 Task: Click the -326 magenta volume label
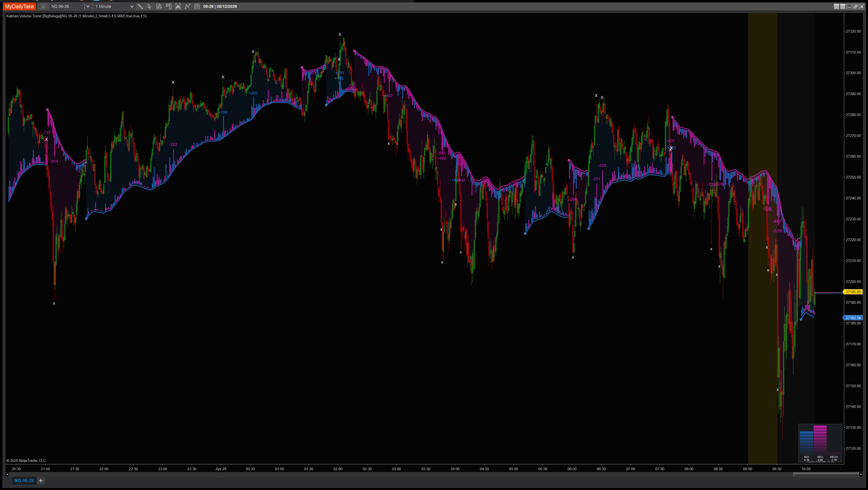tap(602, 165)
